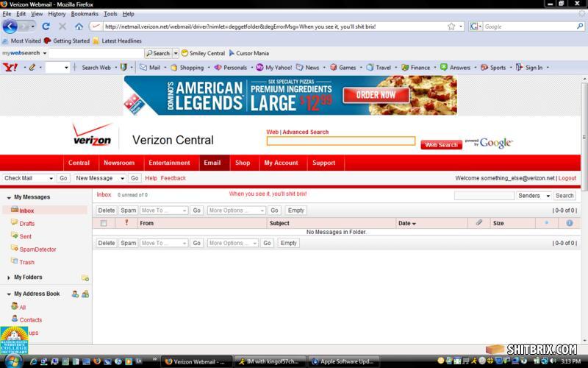Open the bottom More Options dropdown
Viewport: 588px width, 368px height.
click(233, 243)
